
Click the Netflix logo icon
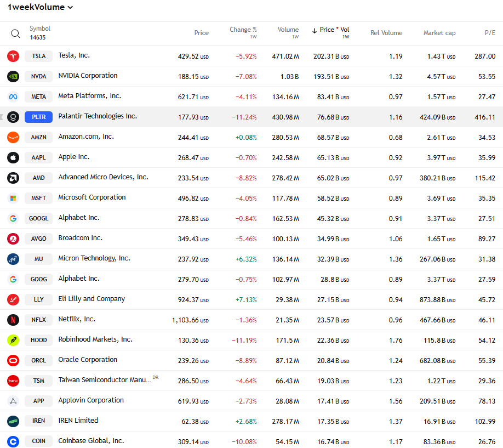point(13,320)
